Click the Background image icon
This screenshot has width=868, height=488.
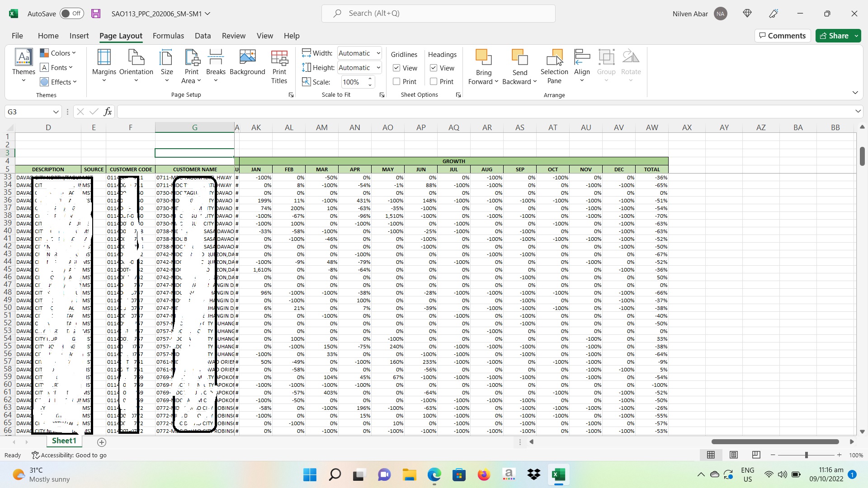point(247,58)
